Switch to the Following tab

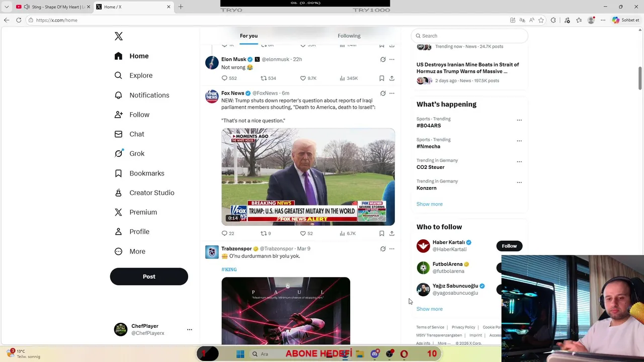point(349,36)
